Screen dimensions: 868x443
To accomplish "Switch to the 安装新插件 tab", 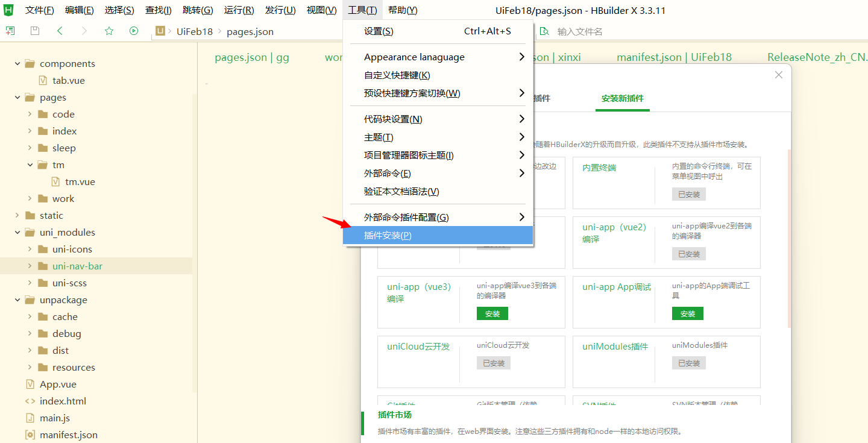I will pos(622,98).
